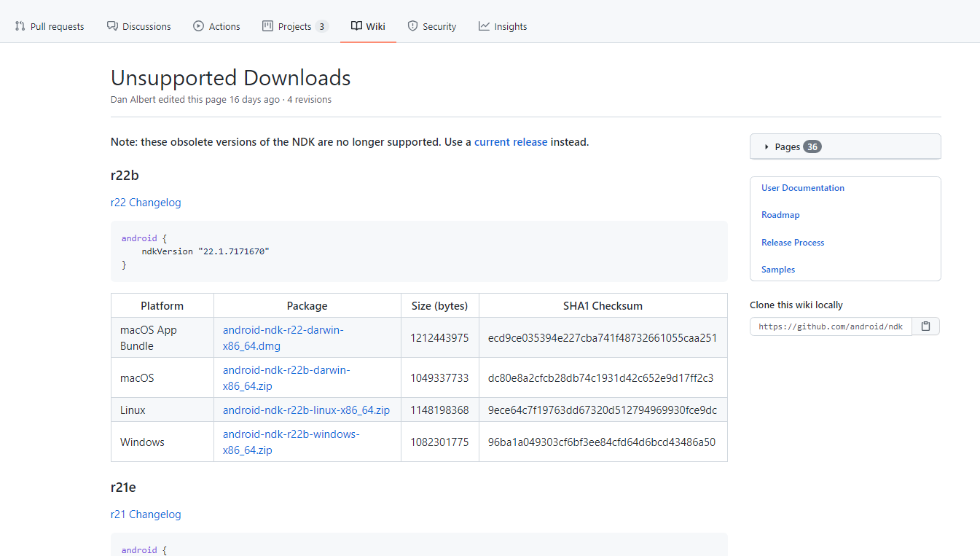The image size is (980, 556).
Task: Click checksum dc80e8a2cfcb28db74c1931d42c652e9d17ff2c3
Action: click(x=600, y=378)
